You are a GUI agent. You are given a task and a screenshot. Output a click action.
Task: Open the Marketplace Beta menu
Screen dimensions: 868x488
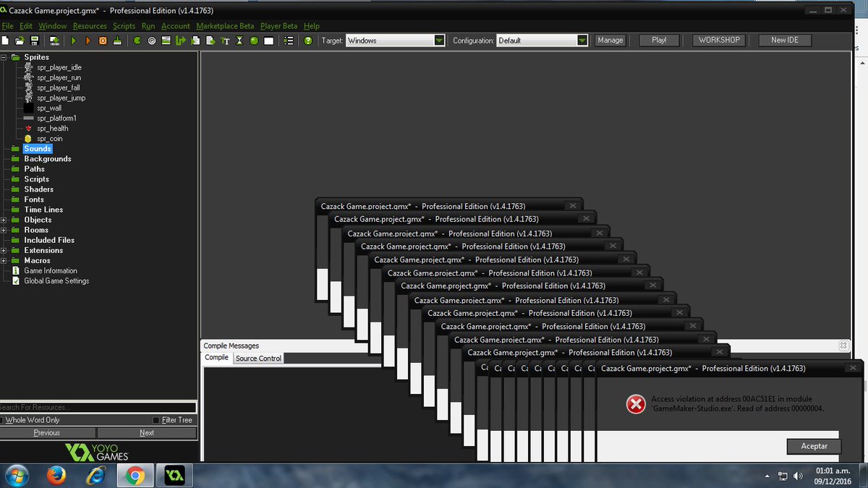pos(225,26)
